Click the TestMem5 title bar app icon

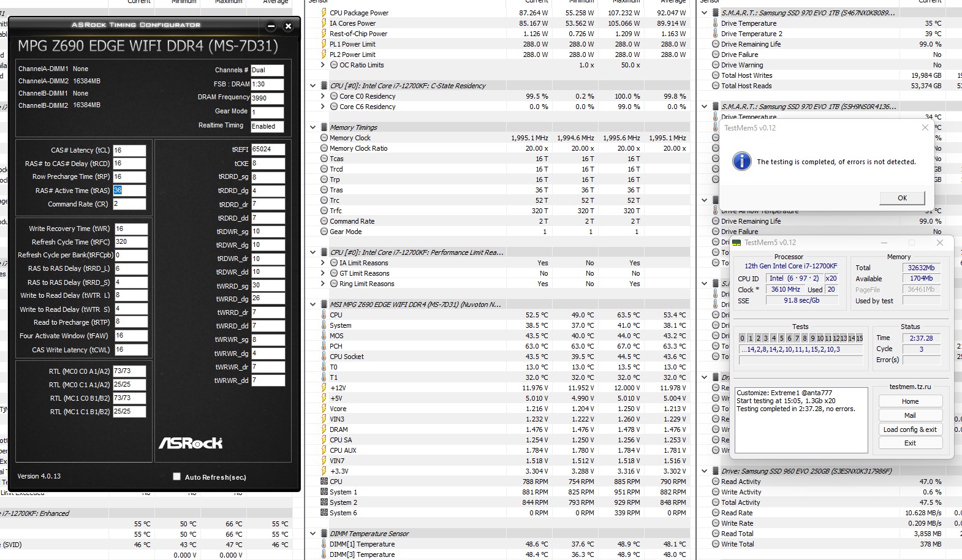[737, 243]
